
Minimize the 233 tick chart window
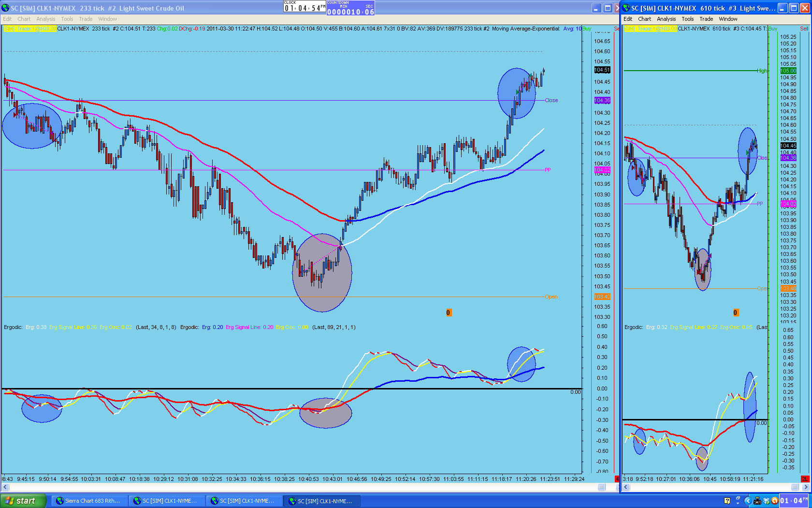pyautogui.click(x=596, y=8)
